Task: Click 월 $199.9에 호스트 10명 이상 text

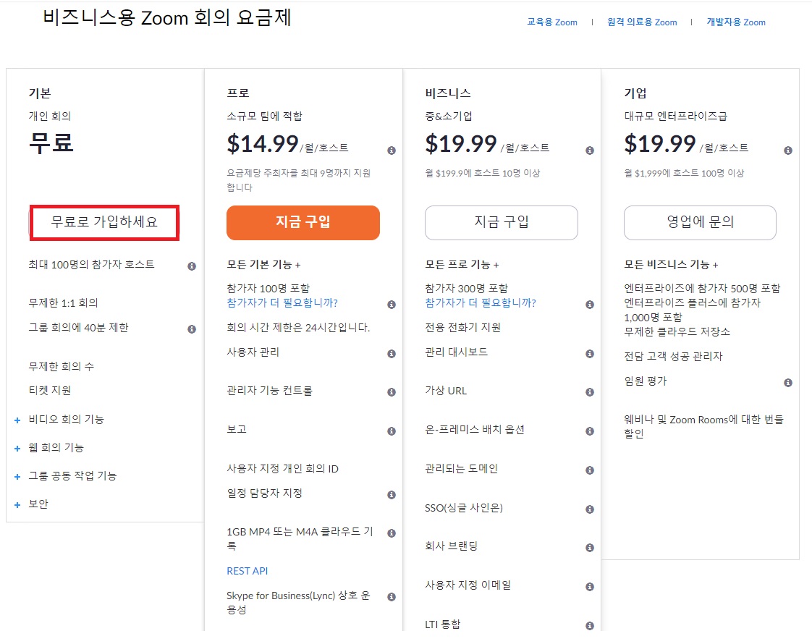Action: coord(483,173)
